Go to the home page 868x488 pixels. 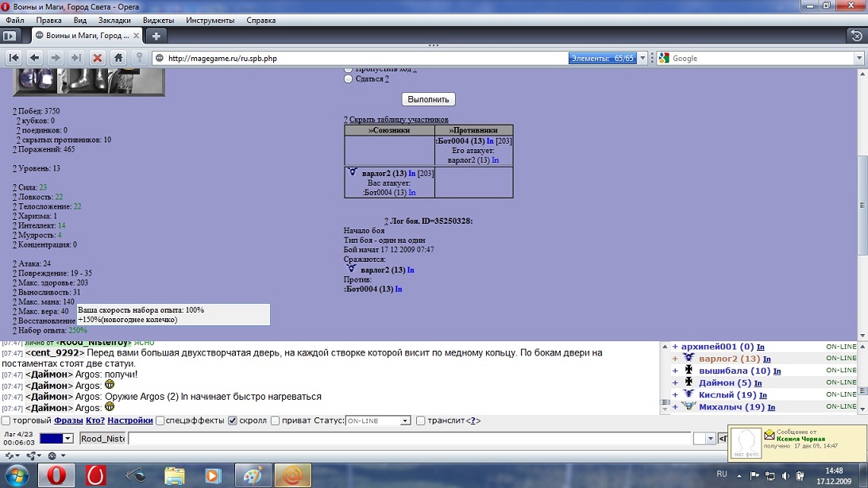(x=118, y=58)
